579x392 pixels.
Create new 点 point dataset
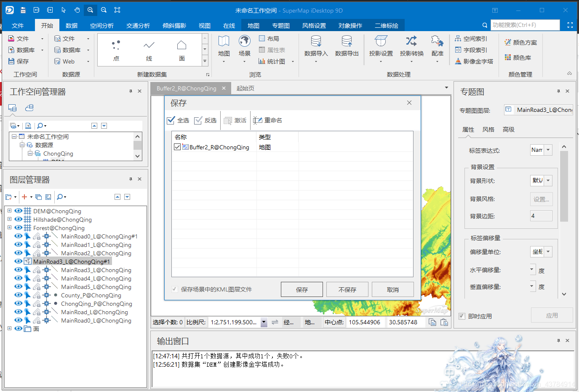pos(116,50)
